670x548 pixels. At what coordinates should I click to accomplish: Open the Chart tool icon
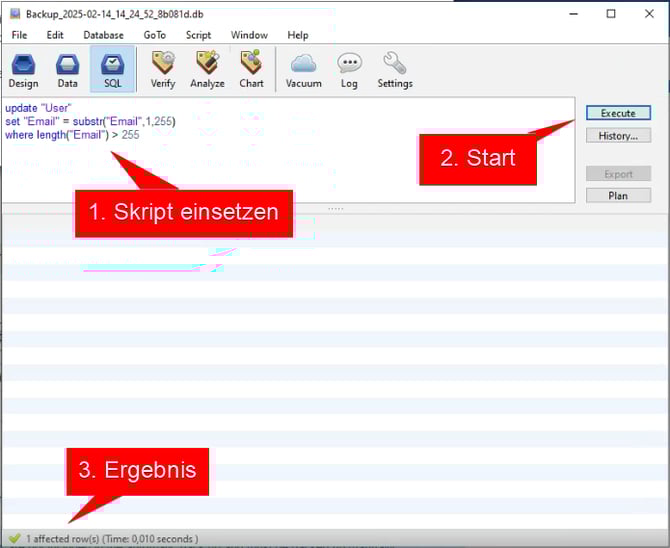[x=251, y=70]
